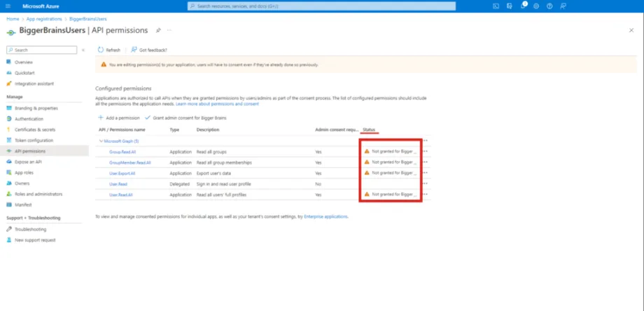This screenshot has width=644, height=311.
Task: Open the portal settings gear icon
Action: tap(536, 6)
